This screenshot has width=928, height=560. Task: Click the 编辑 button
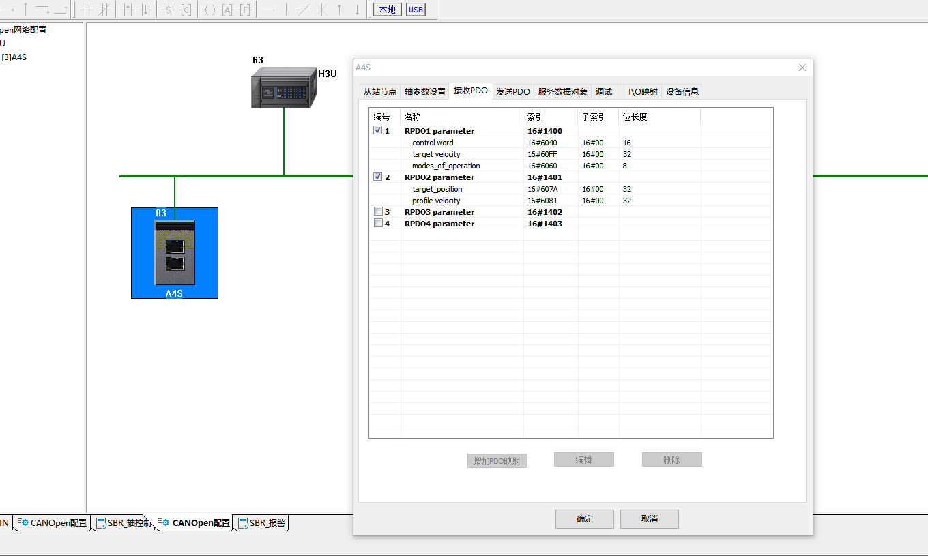pos(584,460)
